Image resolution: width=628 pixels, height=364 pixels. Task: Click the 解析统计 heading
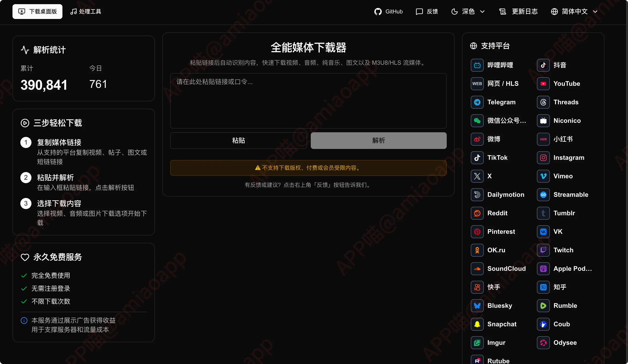coord(49,50)
